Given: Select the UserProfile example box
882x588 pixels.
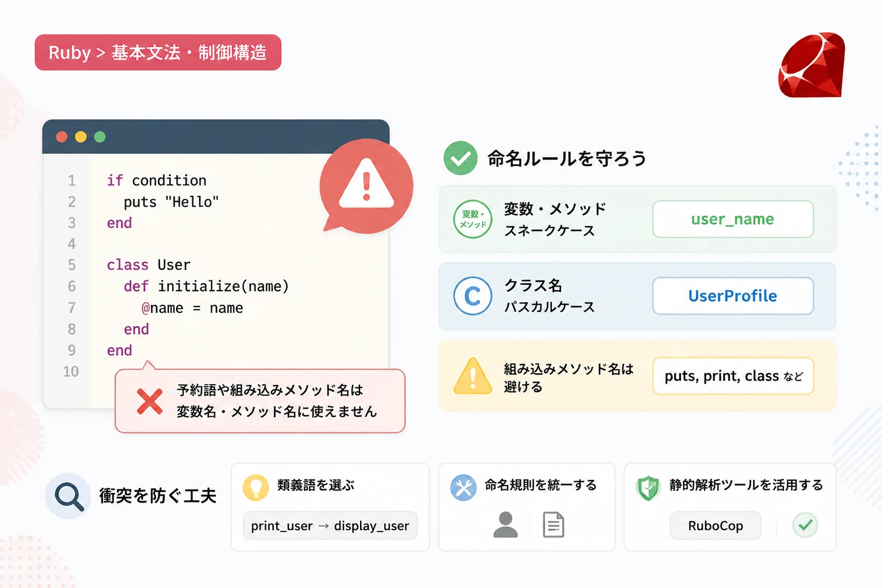Looking at the screenshot, I should pos(733,296).
